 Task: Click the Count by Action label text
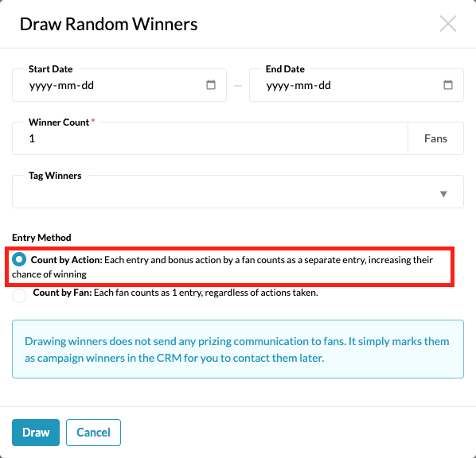[67, 260]
